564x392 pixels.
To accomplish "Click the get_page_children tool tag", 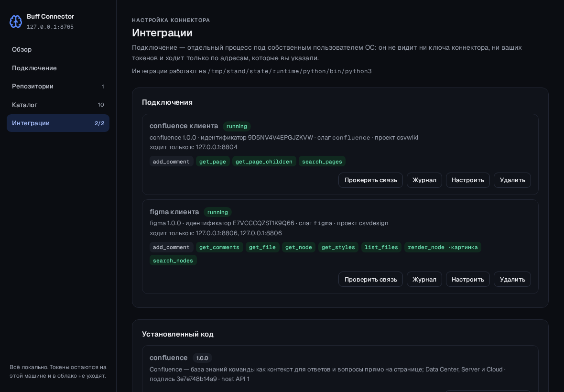I will [x=264, y=162].
